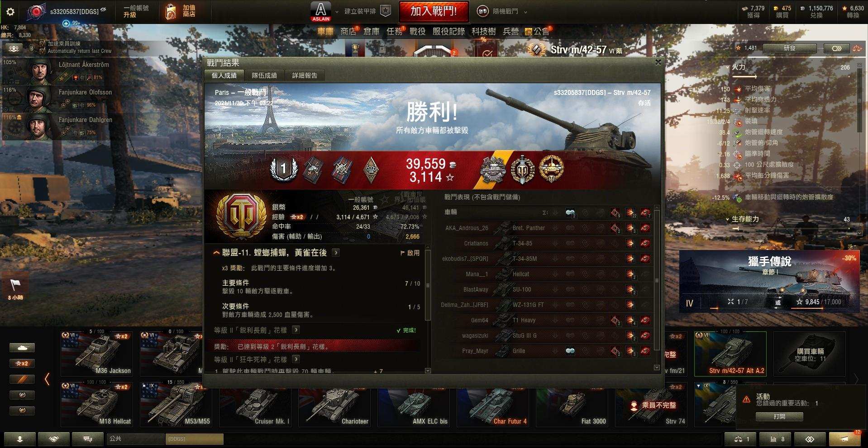Viewport: 868px width, 448px height.
Task: Select the M36 Jackson tank thumbnail
Action: [97, 354]
